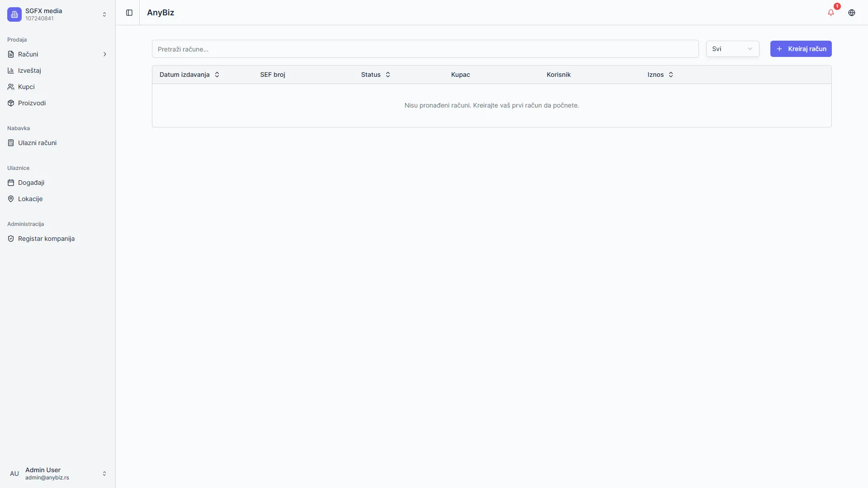The image size is (868, 488).
Task: Toggle sorting on Status column
Action: [x=376, y=75]
